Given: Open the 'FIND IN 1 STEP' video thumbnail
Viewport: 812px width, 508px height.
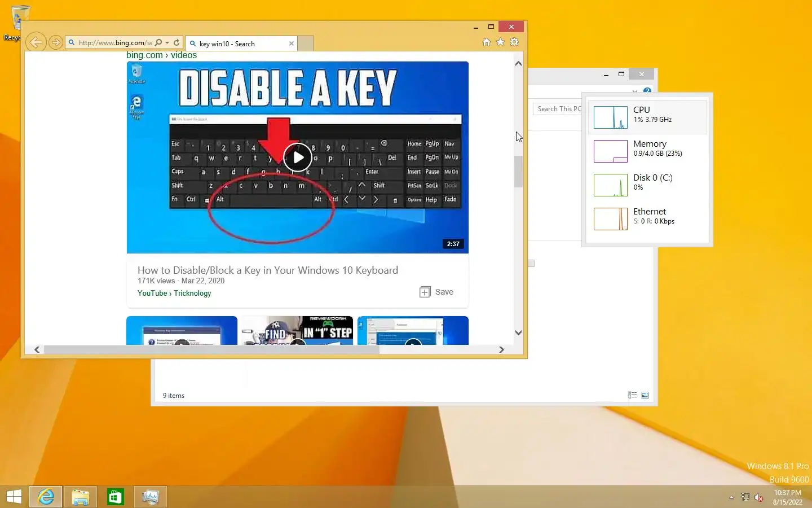Looking at the screenshot, I should (x=298, y=331).
